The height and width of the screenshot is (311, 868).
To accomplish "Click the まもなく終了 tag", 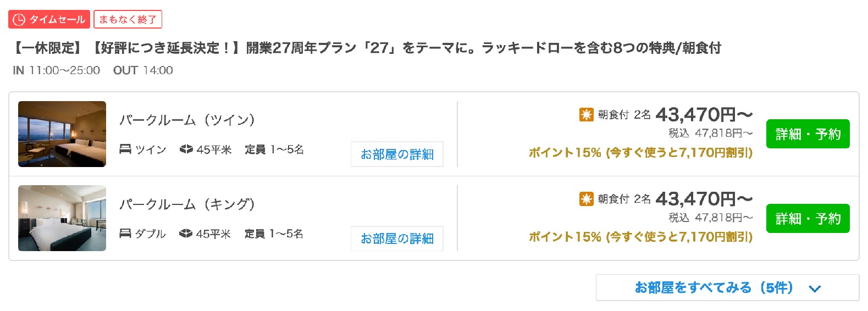I will click(x=128, y=20).
